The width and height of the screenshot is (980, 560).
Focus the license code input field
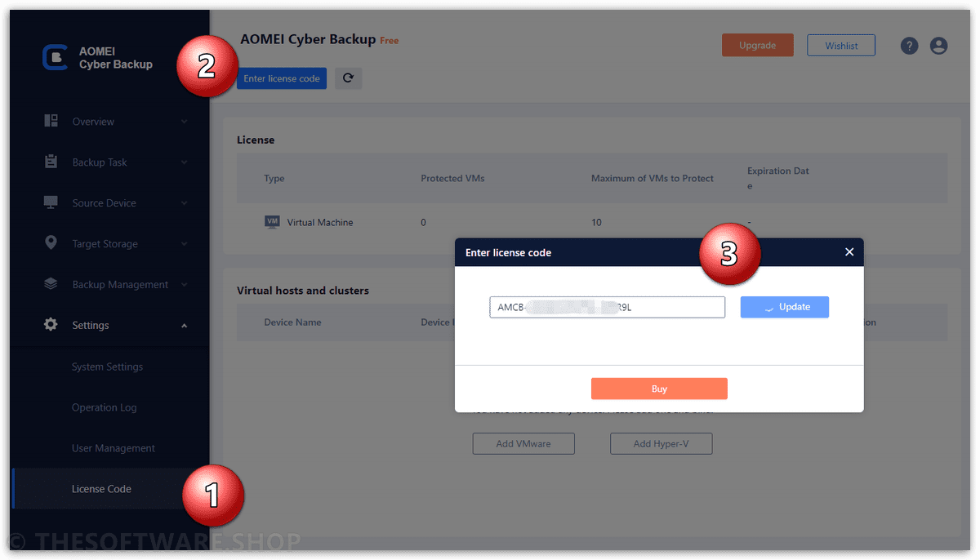click(x=607, y=307)
